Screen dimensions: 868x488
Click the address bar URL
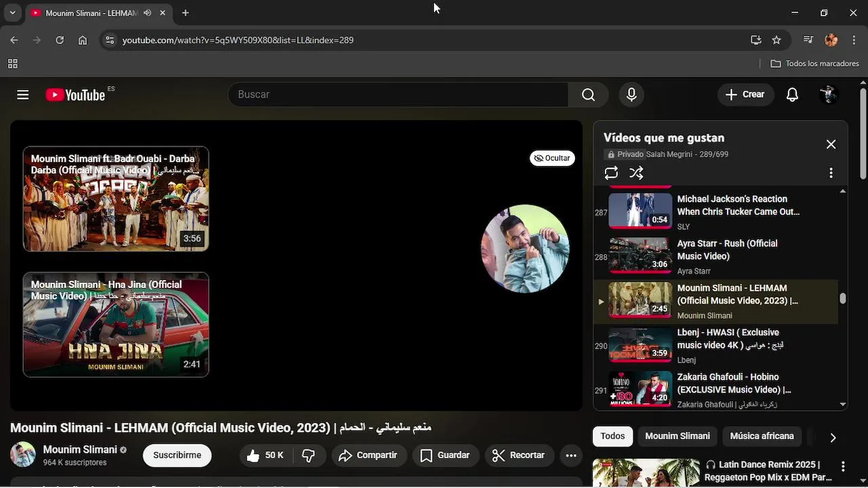pyautogui.click(x=238, y=40)
